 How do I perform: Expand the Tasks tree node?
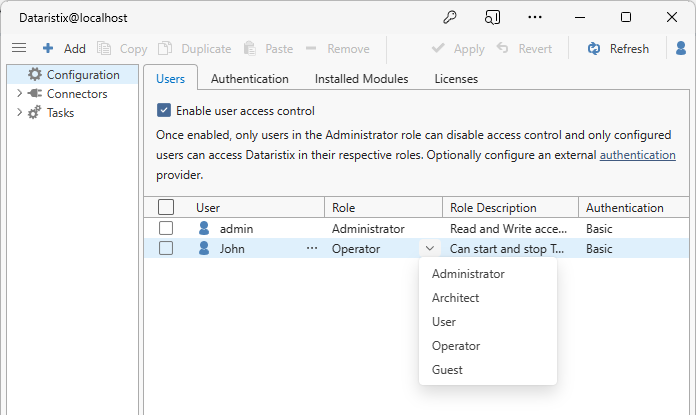pos(19,113)
